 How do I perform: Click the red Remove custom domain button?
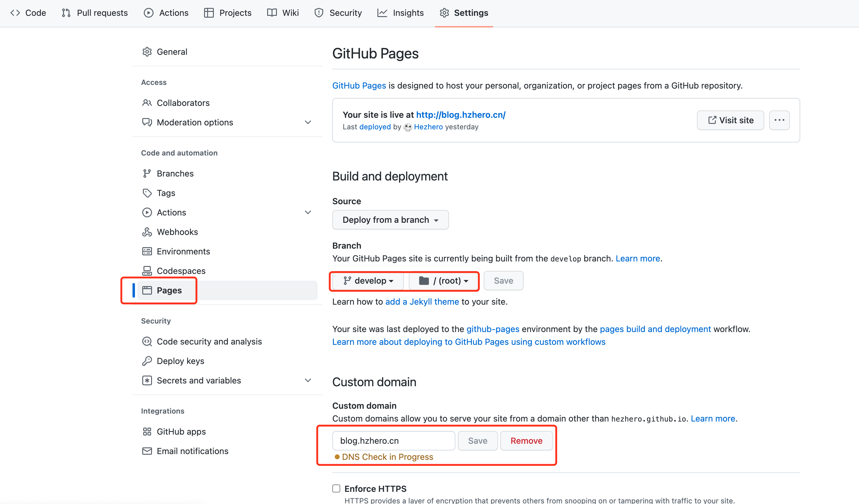pyautogui.click(x=526, y=441)
